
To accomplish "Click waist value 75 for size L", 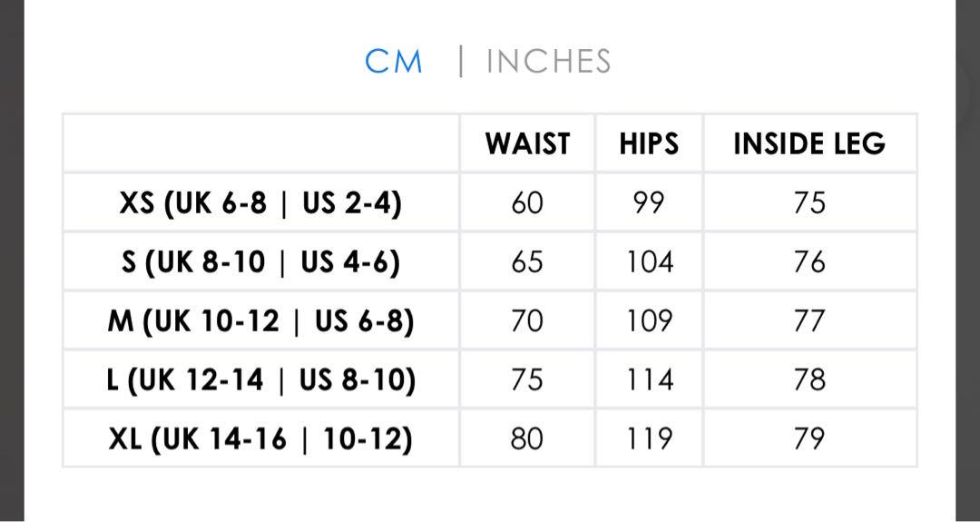I will pyautogui.click(x=527, y=380).
